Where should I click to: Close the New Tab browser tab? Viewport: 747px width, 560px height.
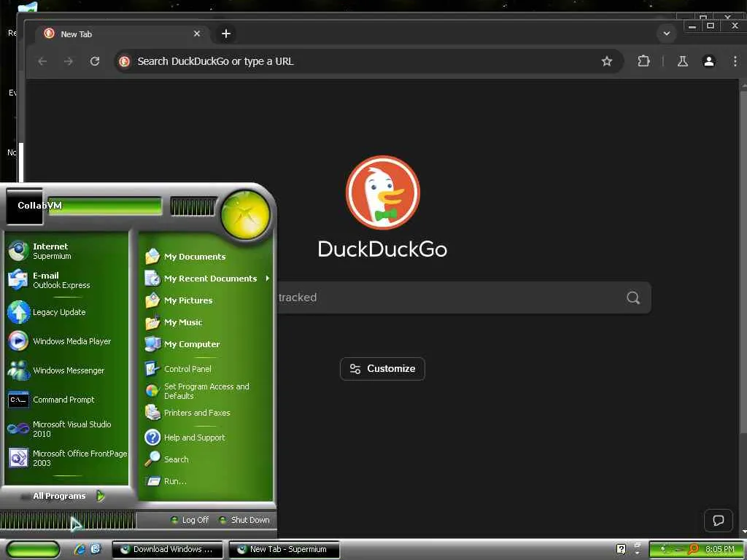(x=197, y=34)
